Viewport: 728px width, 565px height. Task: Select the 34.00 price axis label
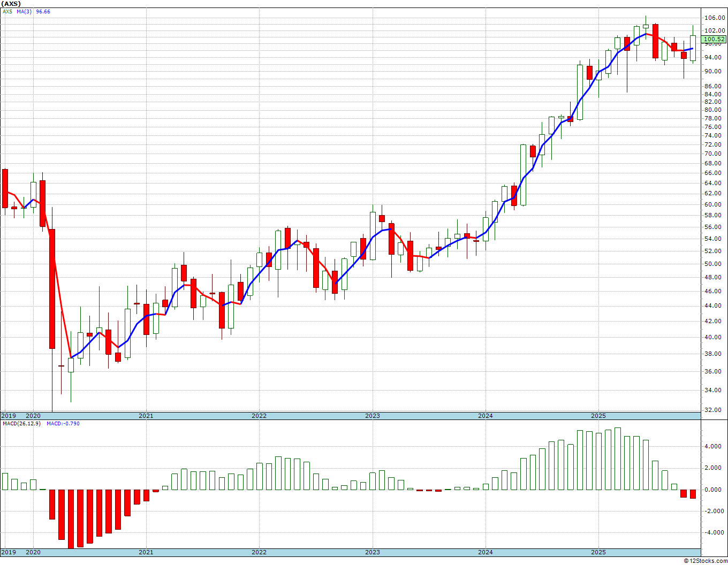(x=715, y=390)
